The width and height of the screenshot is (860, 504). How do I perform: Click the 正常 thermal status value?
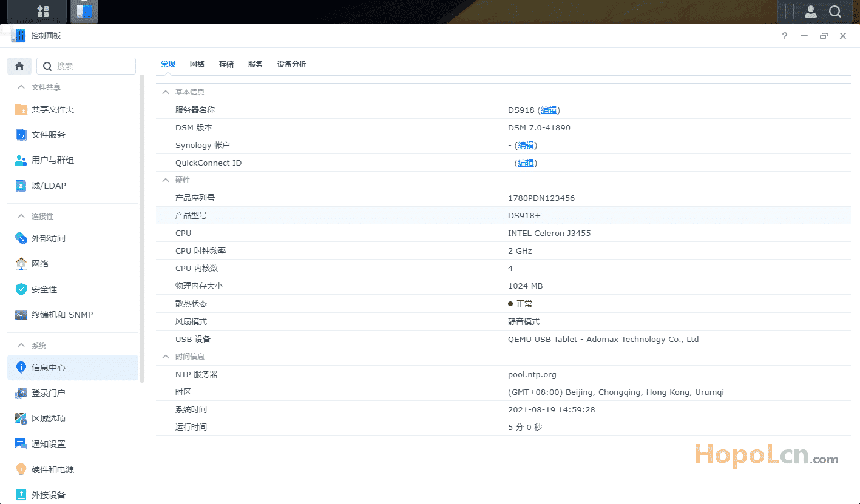tap(524, 304)
